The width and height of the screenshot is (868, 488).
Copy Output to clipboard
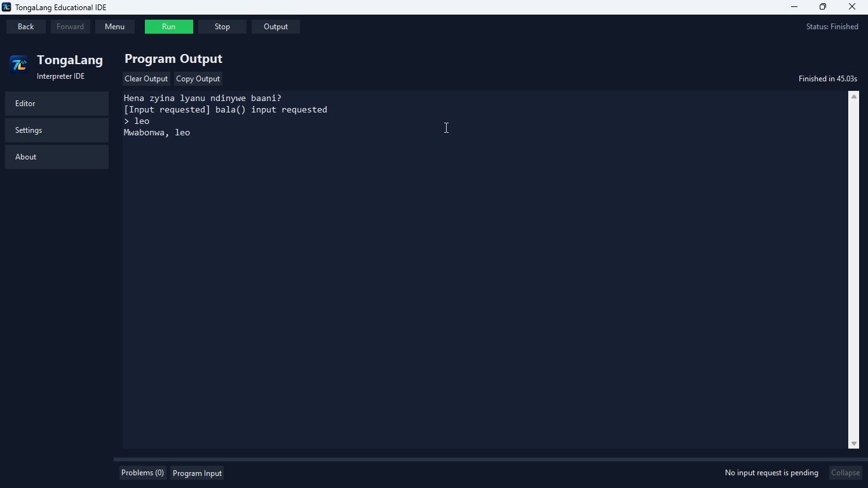pos(198,79)
